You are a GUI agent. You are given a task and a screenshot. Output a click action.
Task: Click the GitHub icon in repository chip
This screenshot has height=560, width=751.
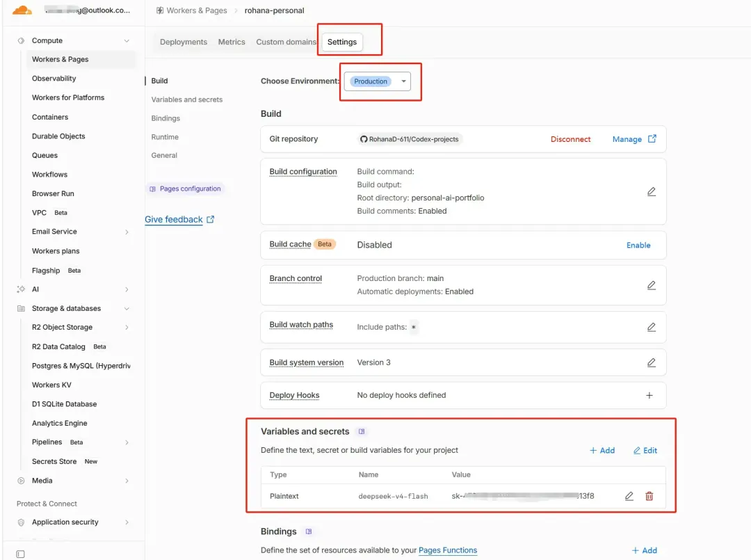364,139
